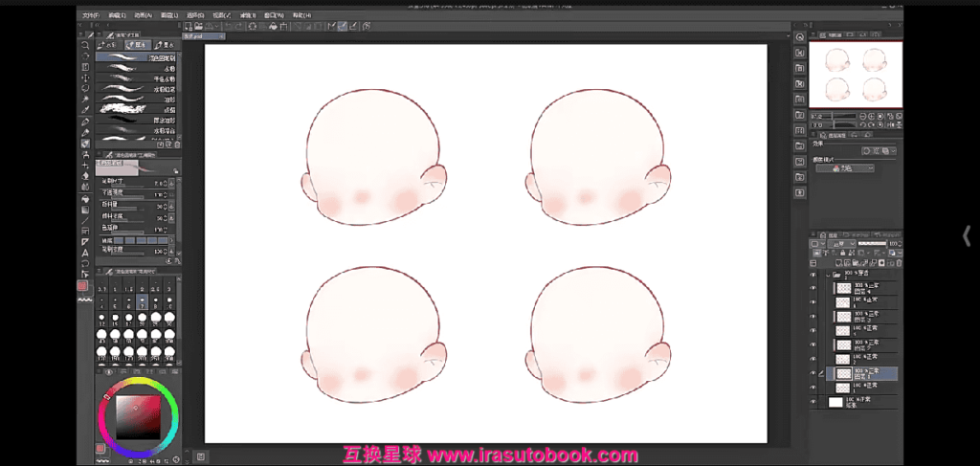The width and height of the screenshot is (980, 466).
Task: Open the 文件(F) menu
Action: 91,14
